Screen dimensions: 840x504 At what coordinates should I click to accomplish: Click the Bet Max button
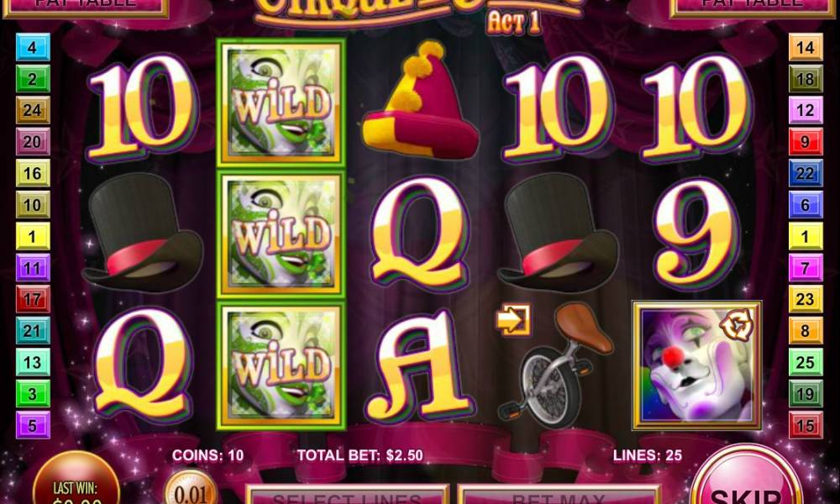coord(559,495)
